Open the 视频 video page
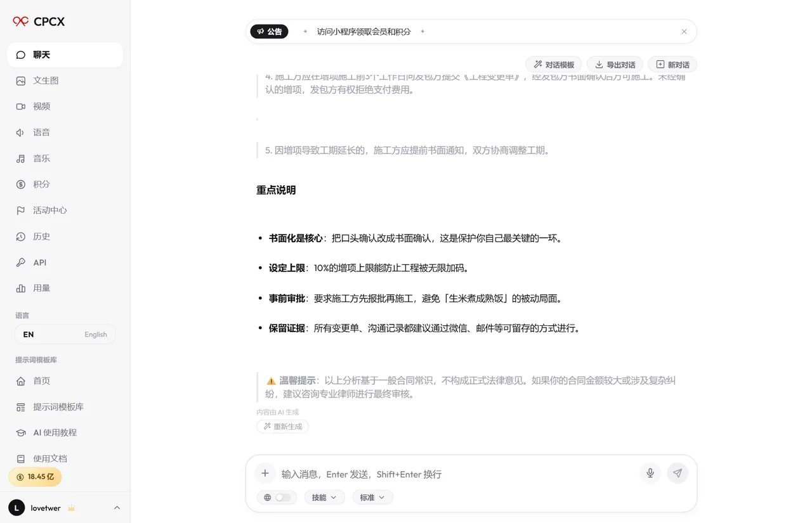This screenshot has height=523, width=812. tap(65, 107)
